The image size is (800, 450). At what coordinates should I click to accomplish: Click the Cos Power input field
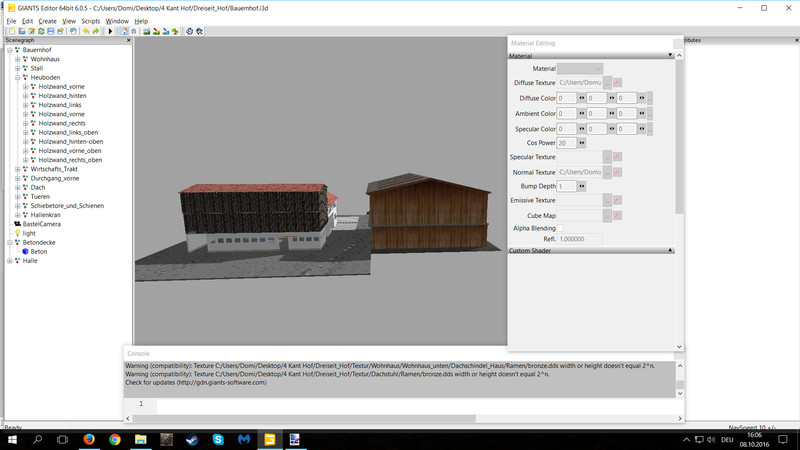pyautogui.click(x=567, y=143)
